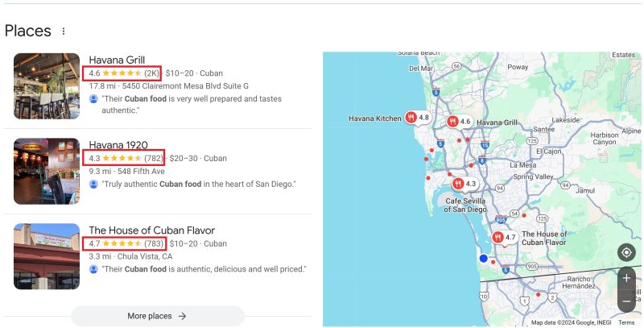Zoom out on the map

[626, 301]
